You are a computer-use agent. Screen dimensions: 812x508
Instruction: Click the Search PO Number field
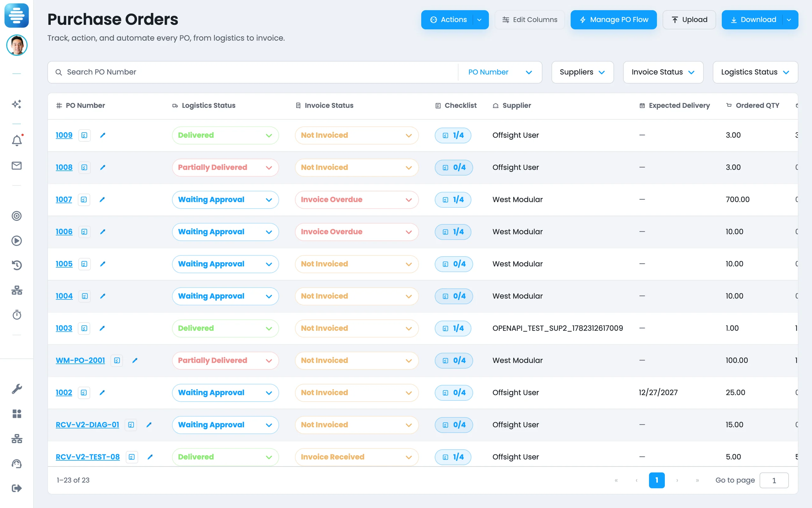[x=253, y=72]
